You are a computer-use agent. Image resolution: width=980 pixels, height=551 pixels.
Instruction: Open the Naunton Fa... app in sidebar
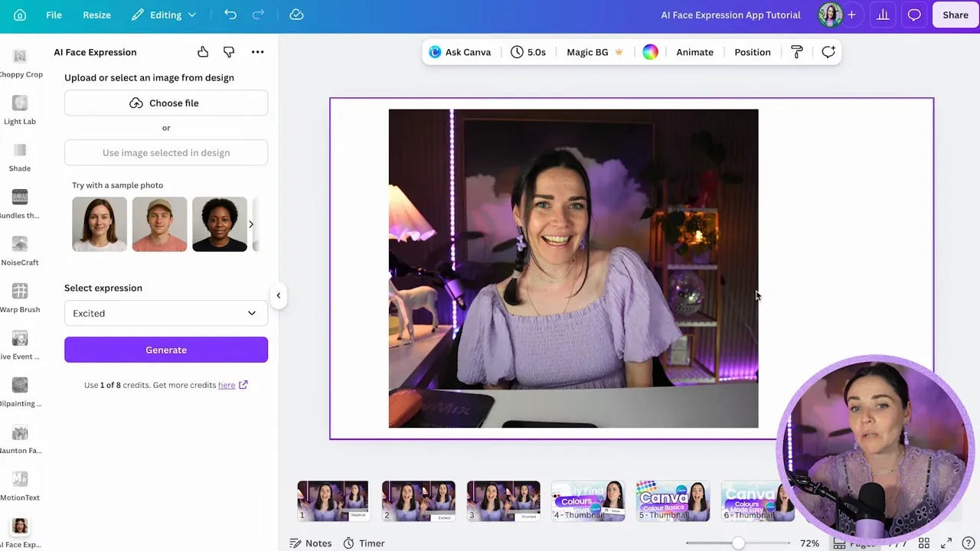(20, 439)
